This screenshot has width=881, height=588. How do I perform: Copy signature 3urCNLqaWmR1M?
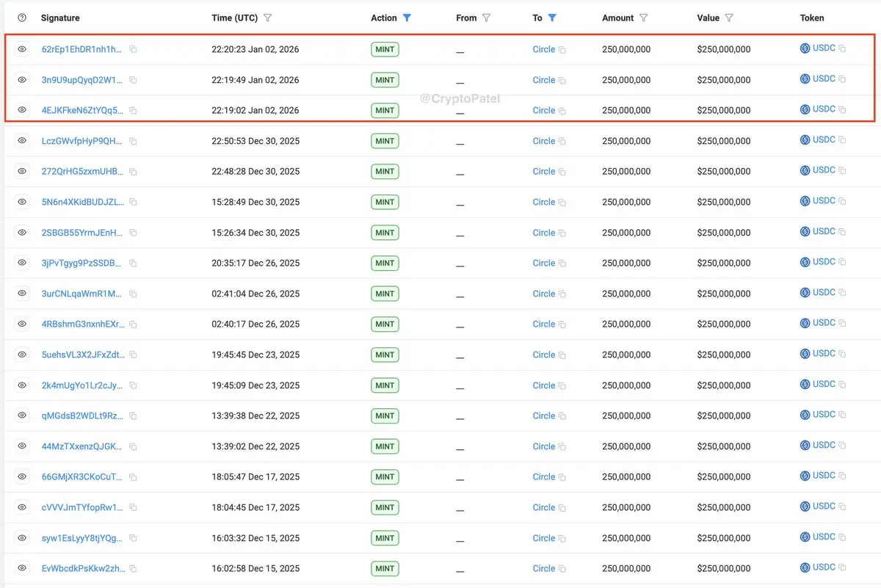click(x=133, y=294)
